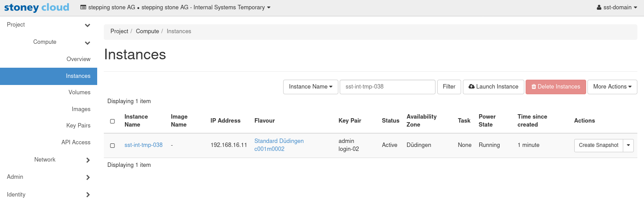Open the sst-domain user menu
This screenshot has width=644, height=212.
click(617, 8)
